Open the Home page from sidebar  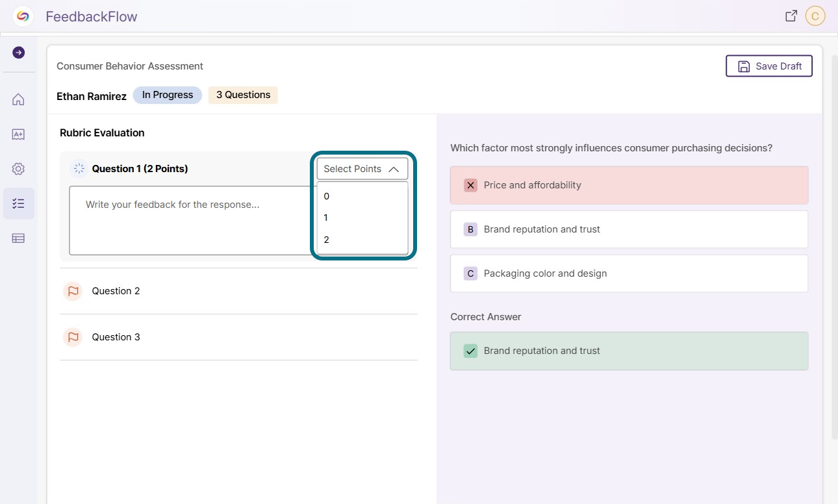click(x=18, y=99)
